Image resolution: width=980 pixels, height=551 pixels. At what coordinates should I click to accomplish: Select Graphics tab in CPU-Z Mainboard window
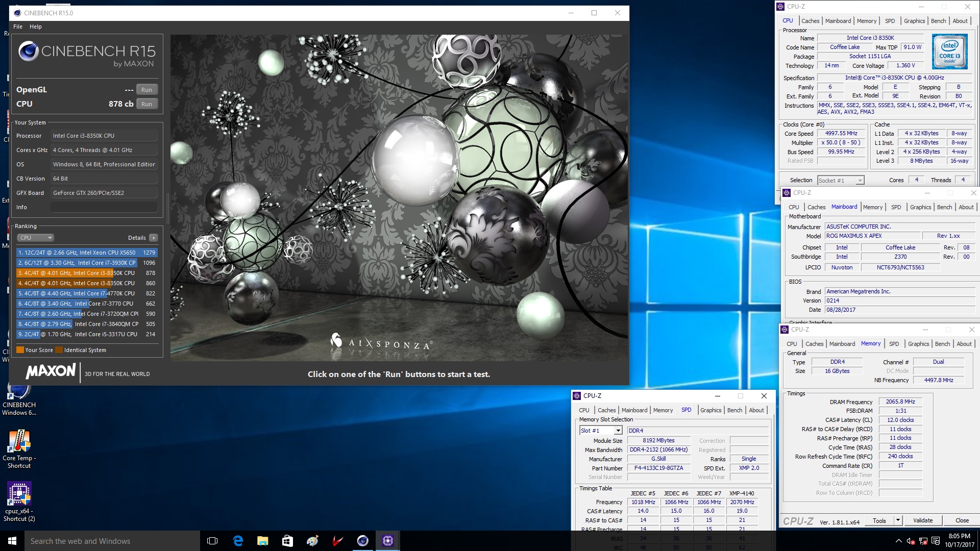click(x=920, y=207)
